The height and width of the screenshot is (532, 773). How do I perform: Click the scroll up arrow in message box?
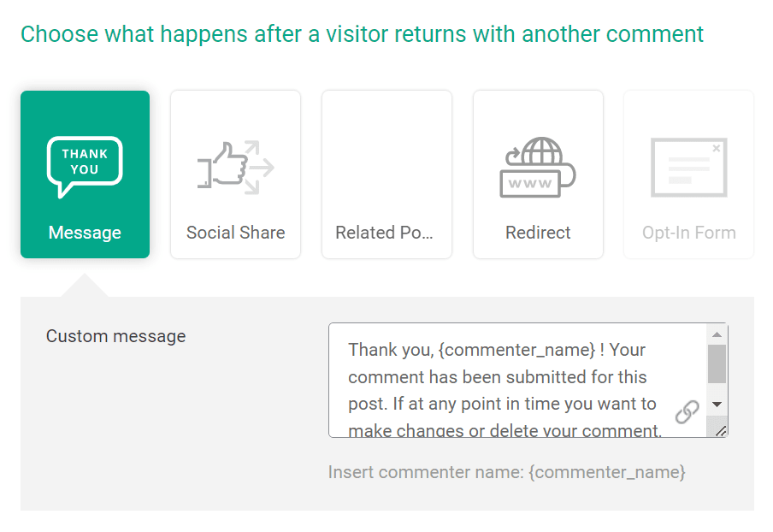[x=717, y=334]
